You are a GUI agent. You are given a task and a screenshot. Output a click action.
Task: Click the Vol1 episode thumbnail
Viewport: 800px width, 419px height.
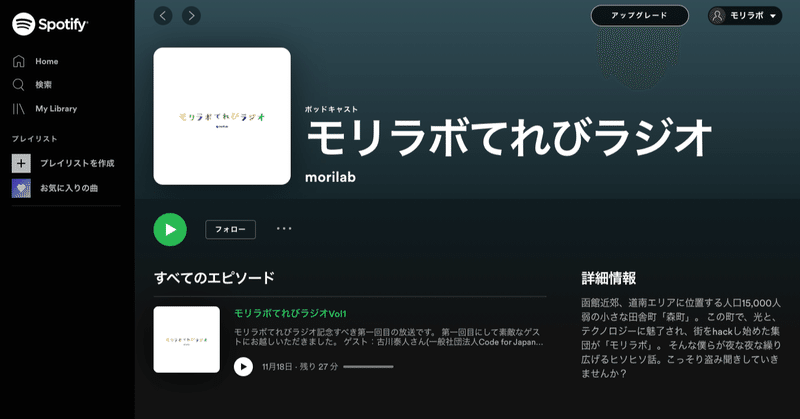(187, 339)
